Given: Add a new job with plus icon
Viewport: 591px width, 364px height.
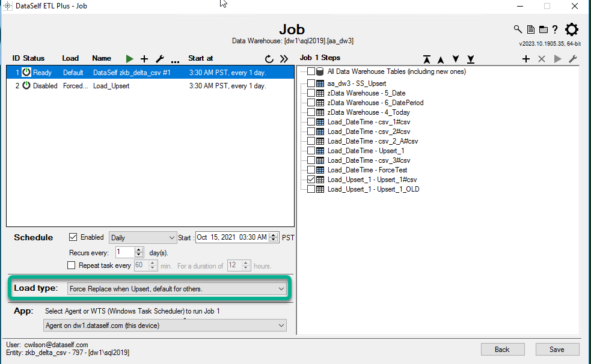Looking at the screenshot, I should point(144,58).
